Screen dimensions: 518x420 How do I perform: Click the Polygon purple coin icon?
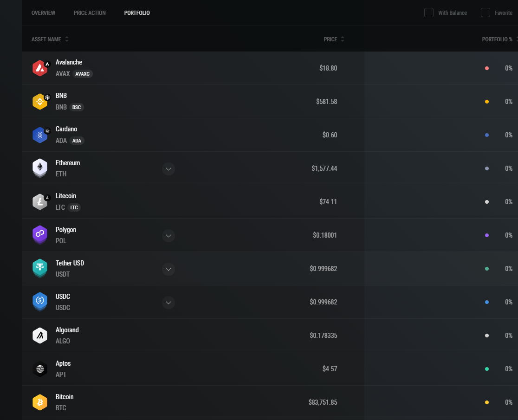[40, 235]
